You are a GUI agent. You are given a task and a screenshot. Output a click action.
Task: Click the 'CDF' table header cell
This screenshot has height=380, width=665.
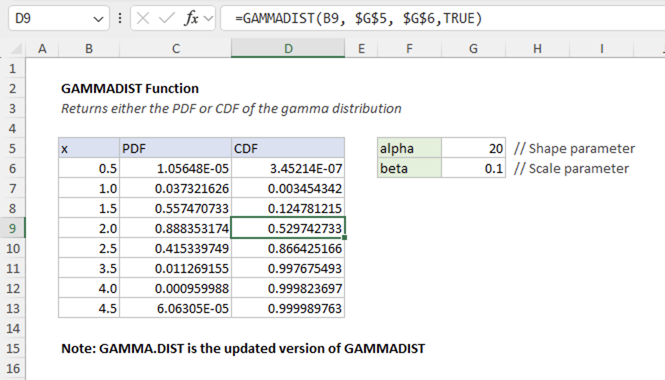click(288, 148)
